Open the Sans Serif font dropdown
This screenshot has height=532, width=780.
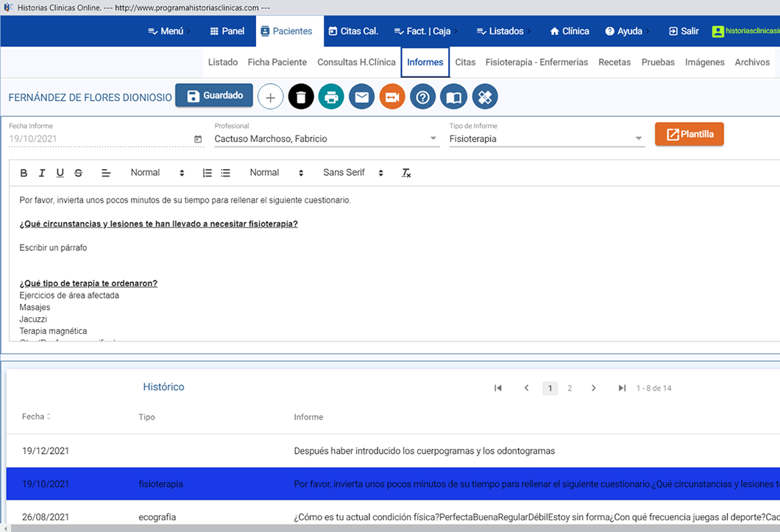point(353,173)
